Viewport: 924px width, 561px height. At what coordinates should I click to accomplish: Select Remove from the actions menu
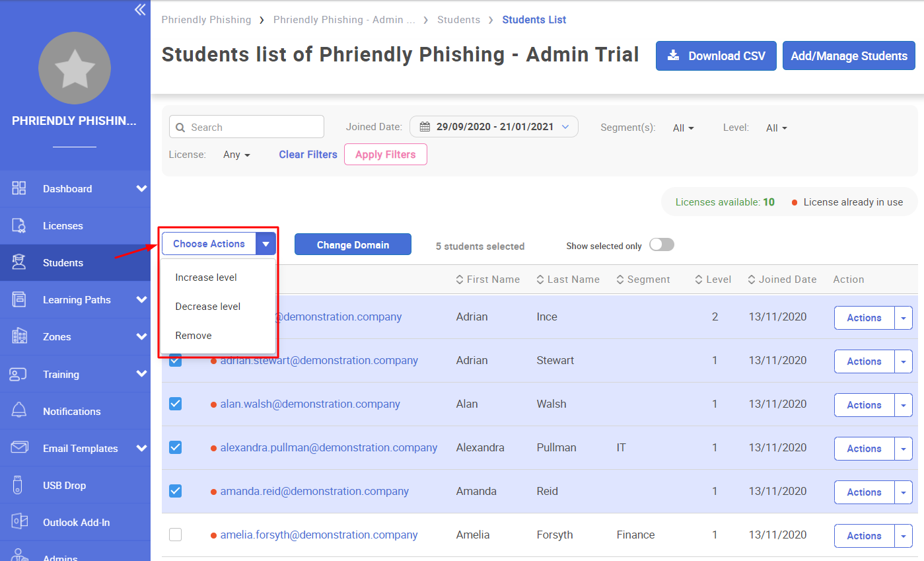194,336
